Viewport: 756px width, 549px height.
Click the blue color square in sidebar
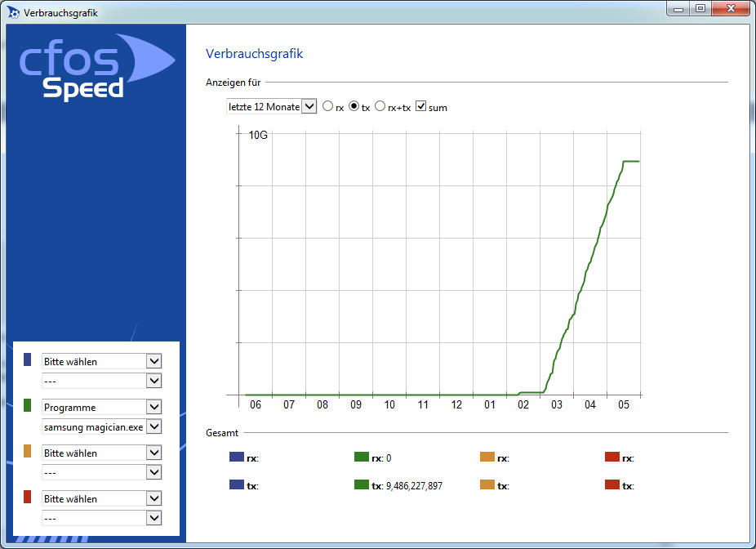[x=28, y=359]
